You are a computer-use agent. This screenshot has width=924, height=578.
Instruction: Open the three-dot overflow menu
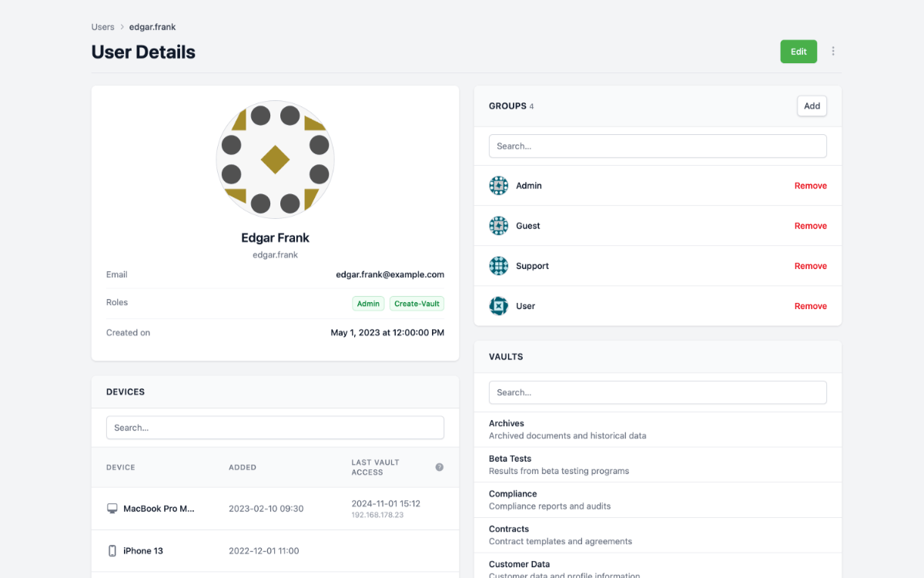[833, 51]
